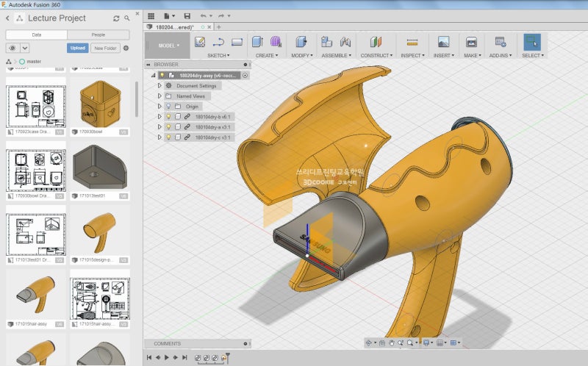Click the master branch link
Viewport: 588px width, 366px height.
tap(34, 62)
